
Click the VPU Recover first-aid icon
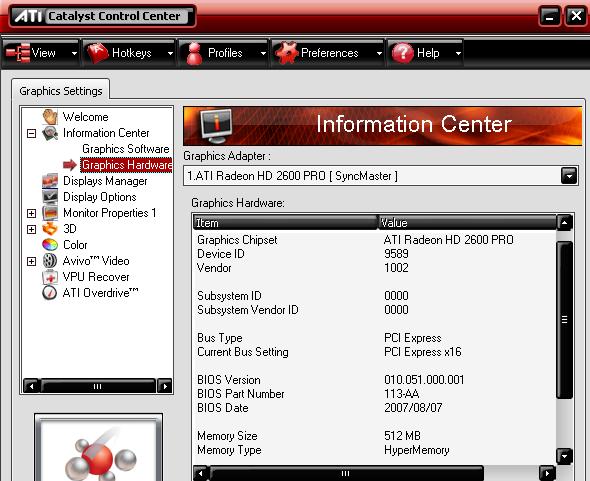click(50, 277)
